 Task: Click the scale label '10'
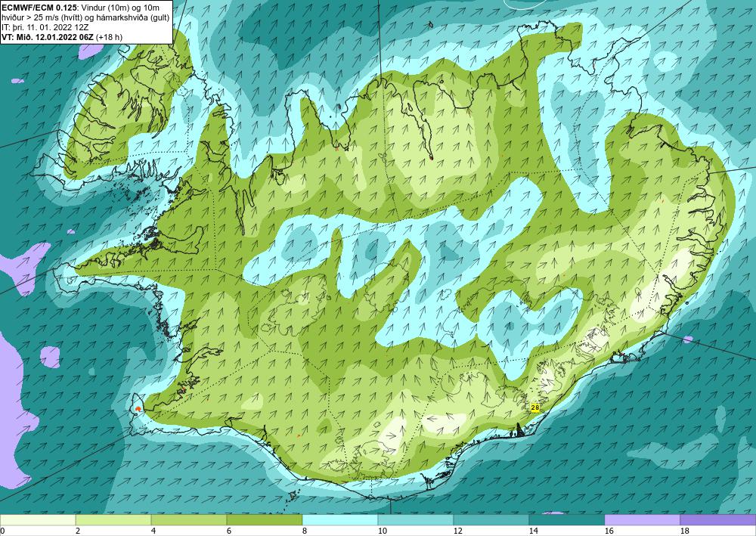pos(382,531)
